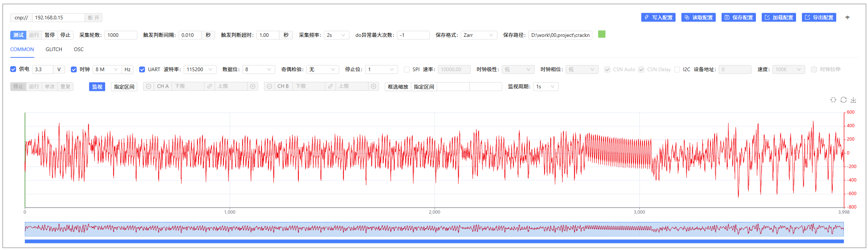This screenshot has width=868, height=250.
Task: Open the 波特率 115200 dropdown
Action: pos(200,69)
